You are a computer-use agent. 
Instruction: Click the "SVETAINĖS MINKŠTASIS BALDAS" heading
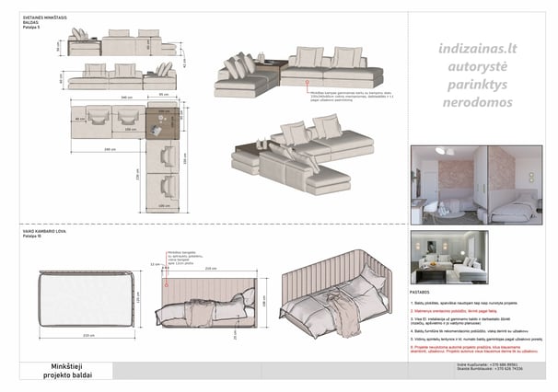point(44,19)
